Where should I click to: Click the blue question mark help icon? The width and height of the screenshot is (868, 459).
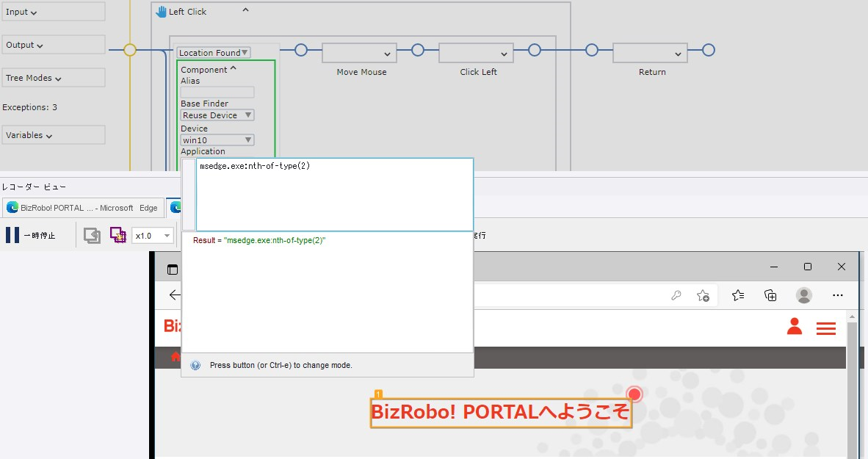tap(195, 366)
